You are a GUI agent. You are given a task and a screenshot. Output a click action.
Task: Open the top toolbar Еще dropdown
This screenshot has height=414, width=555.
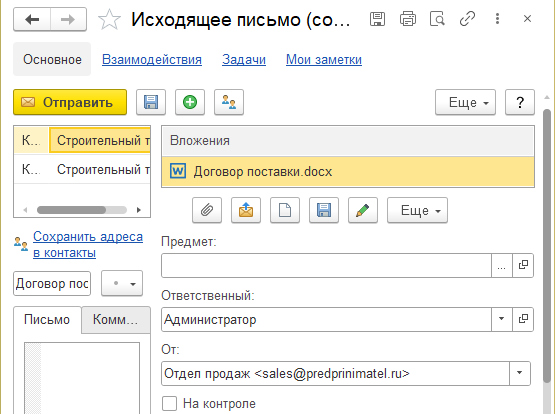coord(465,102)
